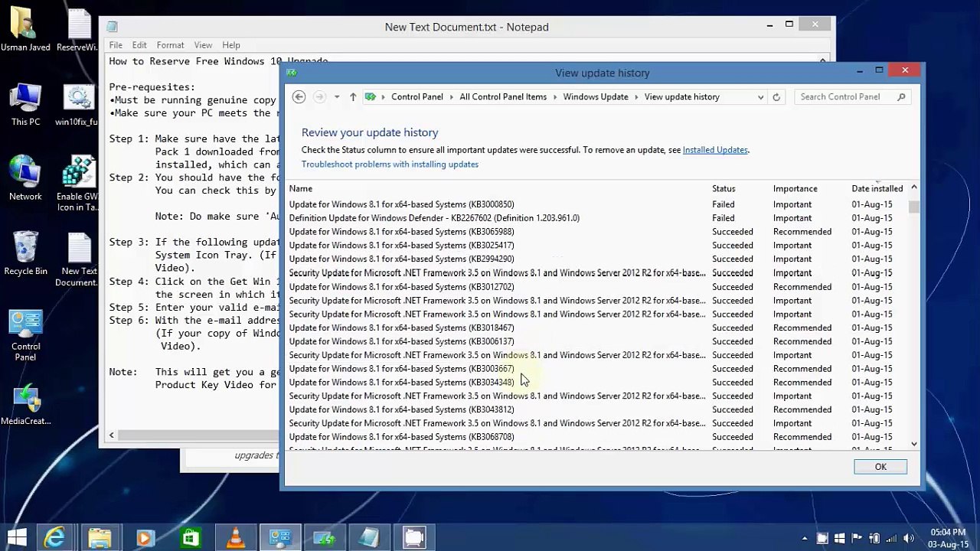The width and height of the screenshot is (980, 551).
Task: Open VLC media player from taskbar
Action: click(x=235, y=538)
